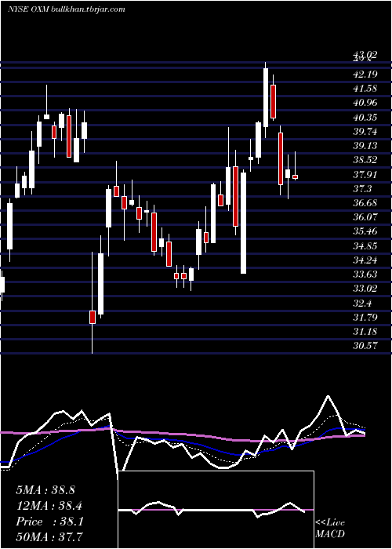This screenshot has height=549, width=392.
Task: Select the 40.35 price axis label
Action: 365,118
